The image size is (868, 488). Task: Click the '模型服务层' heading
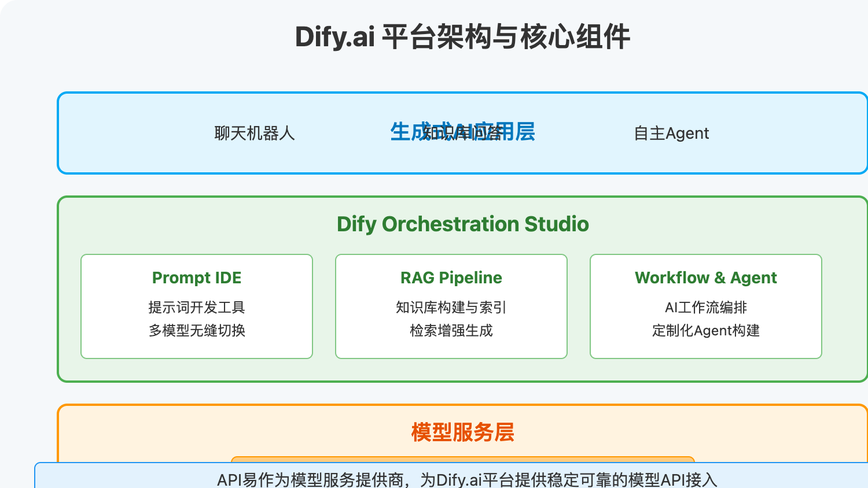tap(463, 432)
